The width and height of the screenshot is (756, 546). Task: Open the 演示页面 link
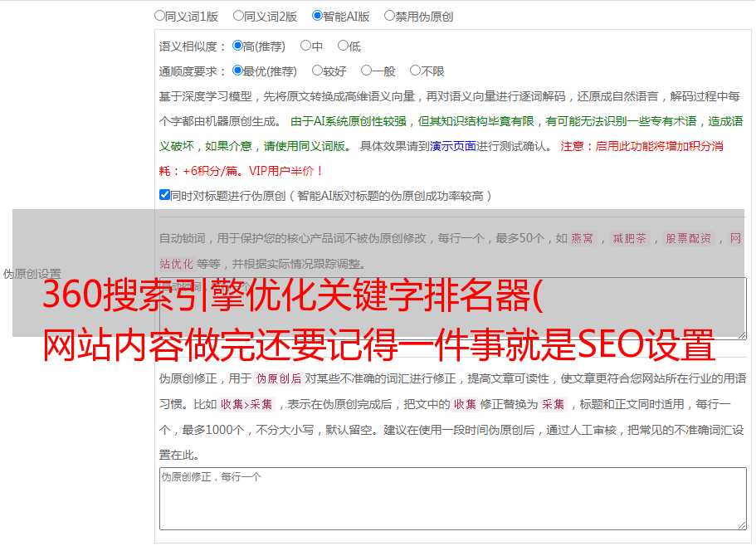(453, 146)
